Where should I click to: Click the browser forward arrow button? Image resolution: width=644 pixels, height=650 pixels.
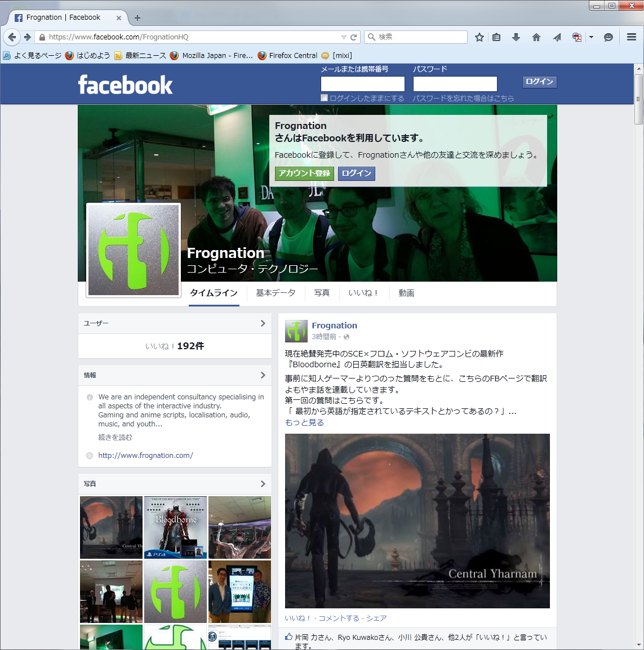click(28, 37)
